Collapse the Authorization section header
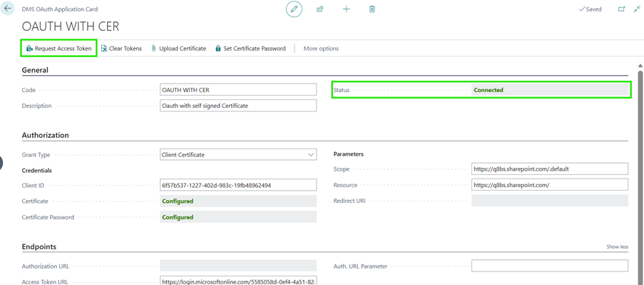Screen dimensions: 644x285 point(45,135)
